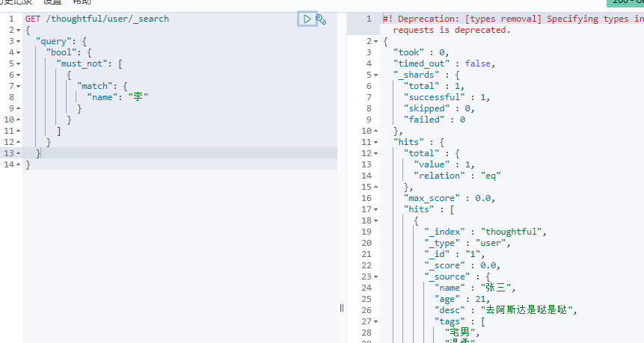Screen dimensions: 644x343
Task: Collapse the "must_not" array fold arrow
Action: click(19, 64)
